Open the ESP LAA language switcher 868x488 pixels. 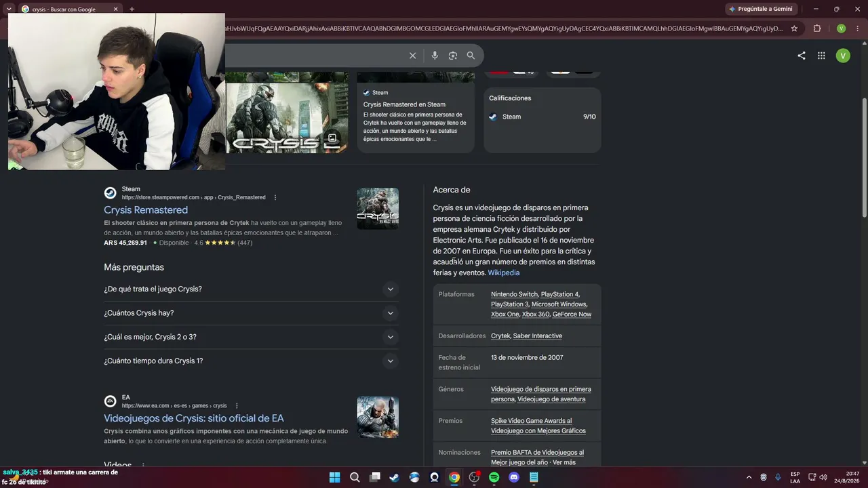[x=795, y=477]
